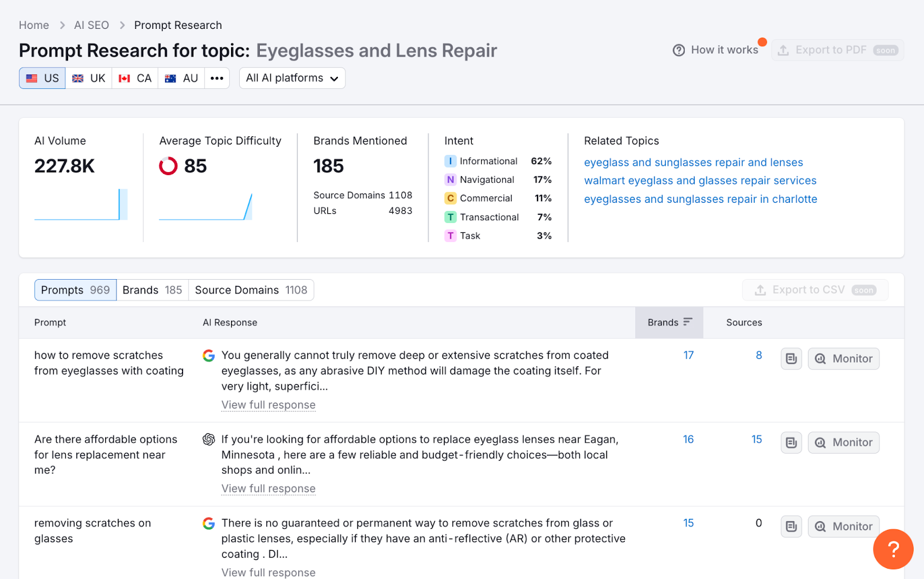Click the Average Topic Difficulty ring gauge
This screenshot has width=924, height=579.
(x=167, y=166)
